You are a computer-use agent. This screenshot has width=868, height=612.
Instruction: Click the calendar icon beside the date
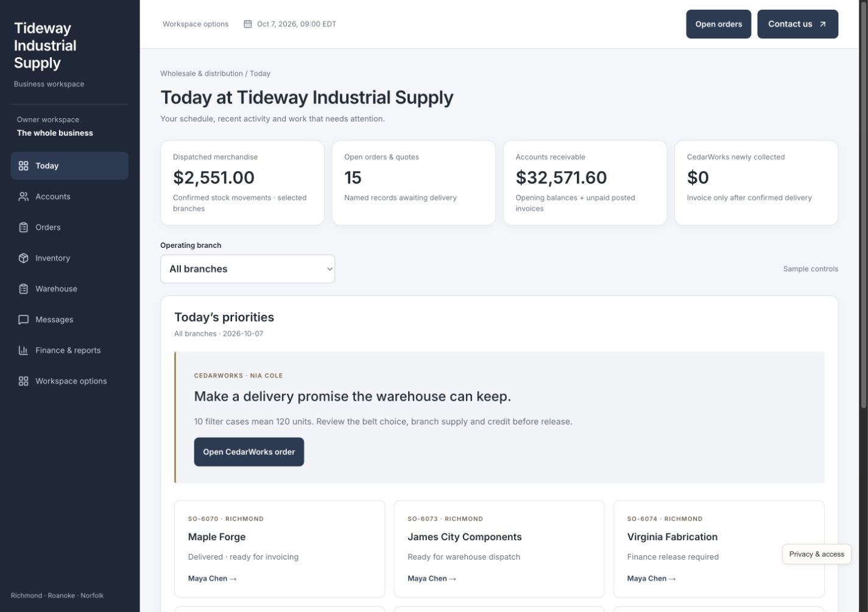pyautogui.click(x=248, y=24)
